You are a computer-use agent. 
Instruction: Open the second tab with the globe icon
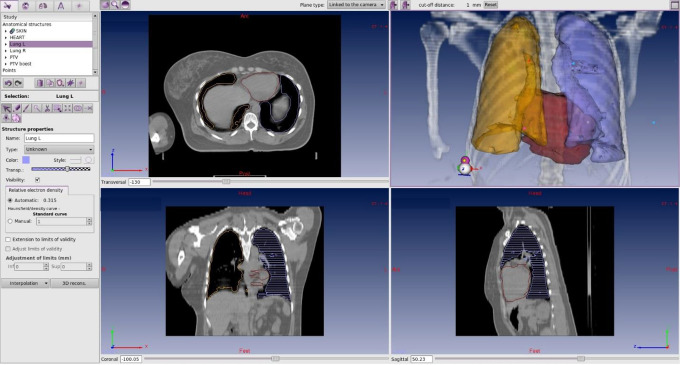pos(26,6)
